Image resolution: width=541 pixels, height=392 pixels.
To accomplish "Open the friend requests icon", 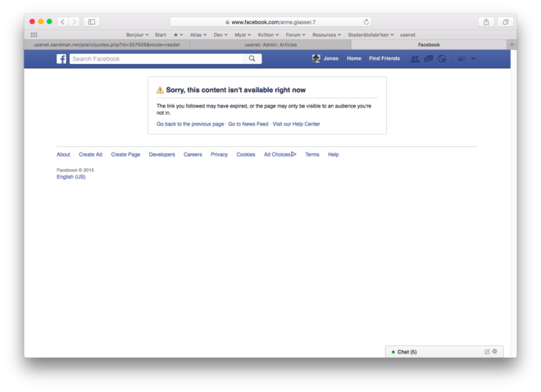I will [415, 59].
